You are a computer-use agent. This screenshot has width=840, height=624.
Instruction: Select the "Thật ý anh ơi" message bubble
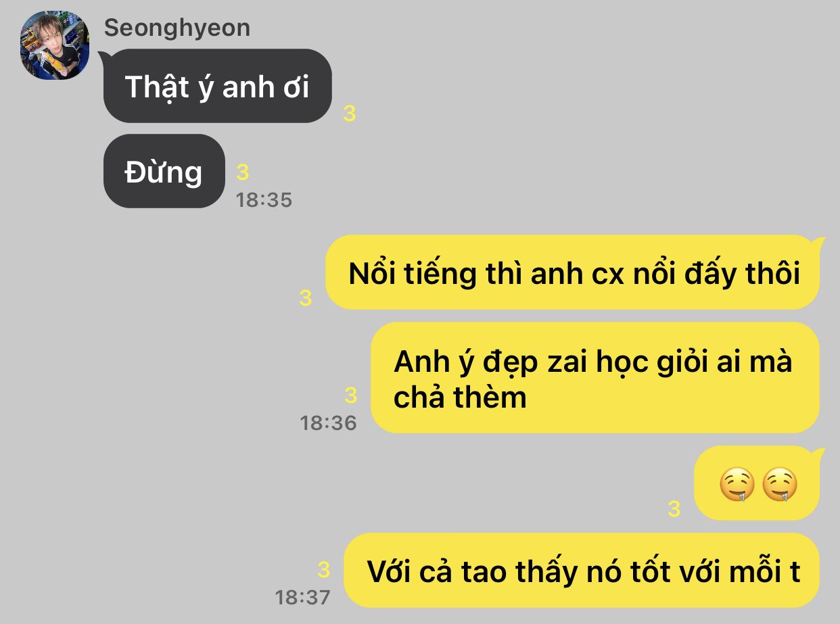pos(217,86)
